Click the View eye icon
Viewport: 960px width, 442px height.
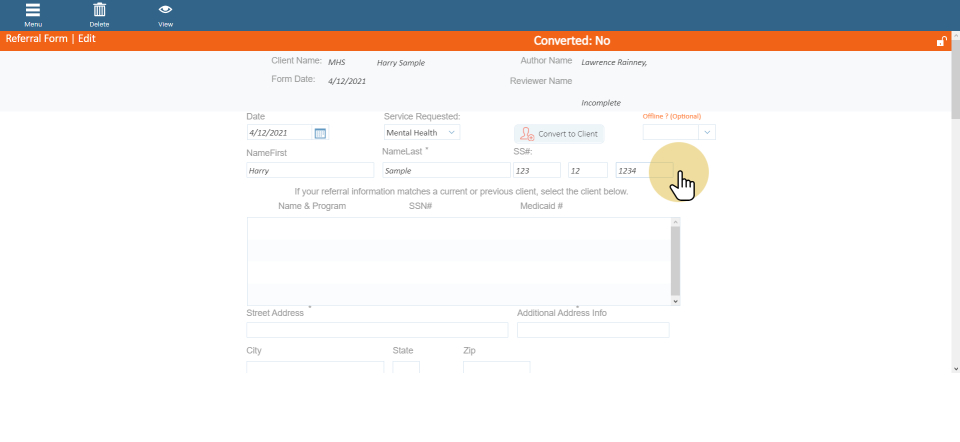(165, 11)
